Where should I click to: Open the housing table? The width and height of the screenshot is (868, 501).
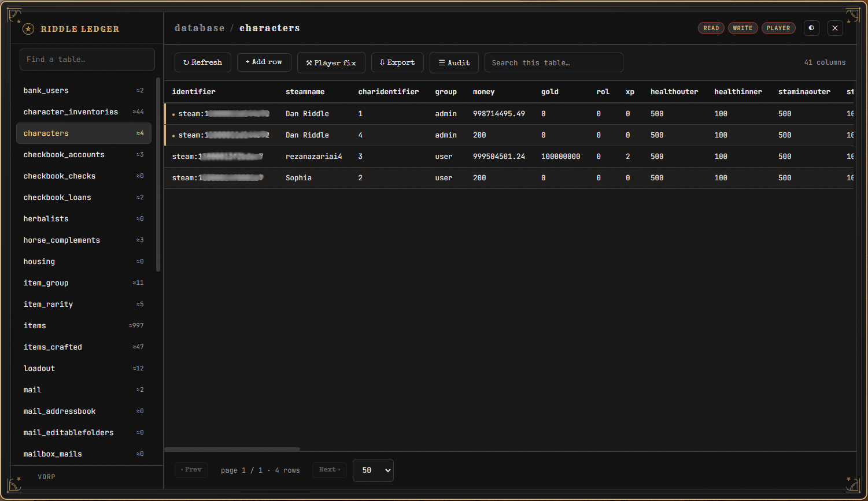[x=84, y=262]
